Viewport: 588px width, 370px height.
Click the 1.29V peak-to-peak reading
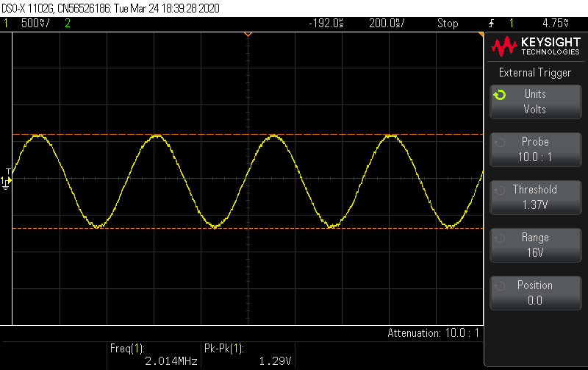275,361
